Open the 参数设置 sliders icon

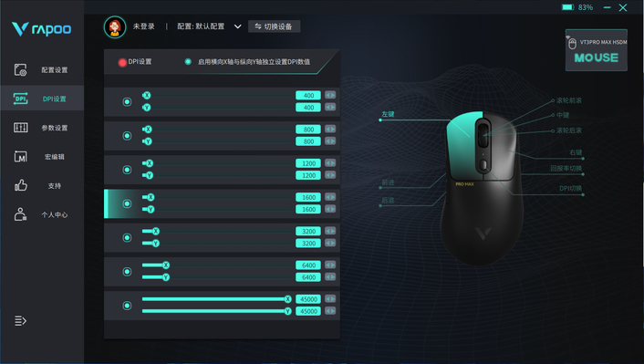[21, 128]
